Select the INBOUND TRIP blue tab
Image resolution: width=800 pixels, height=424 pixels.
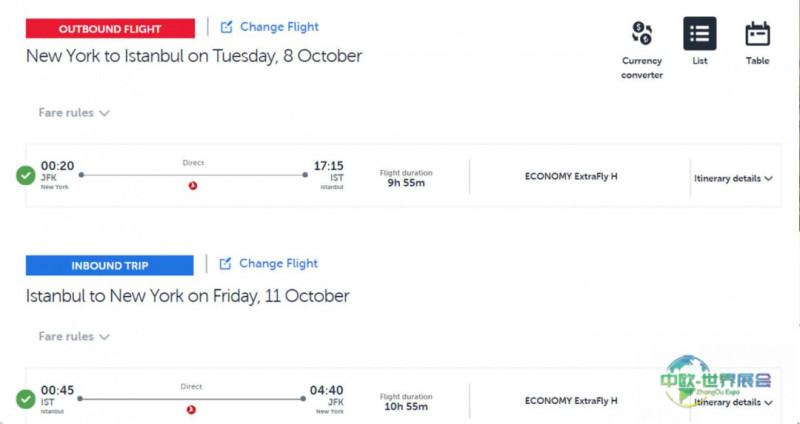[x=110, y=266]
